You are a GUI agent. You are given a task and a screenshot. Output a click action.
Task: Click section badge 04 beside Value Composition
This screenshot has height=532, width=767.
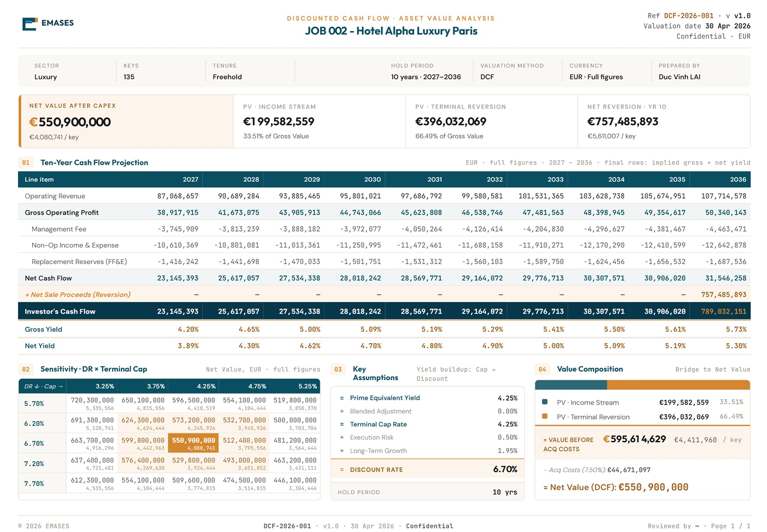(542, 370)
